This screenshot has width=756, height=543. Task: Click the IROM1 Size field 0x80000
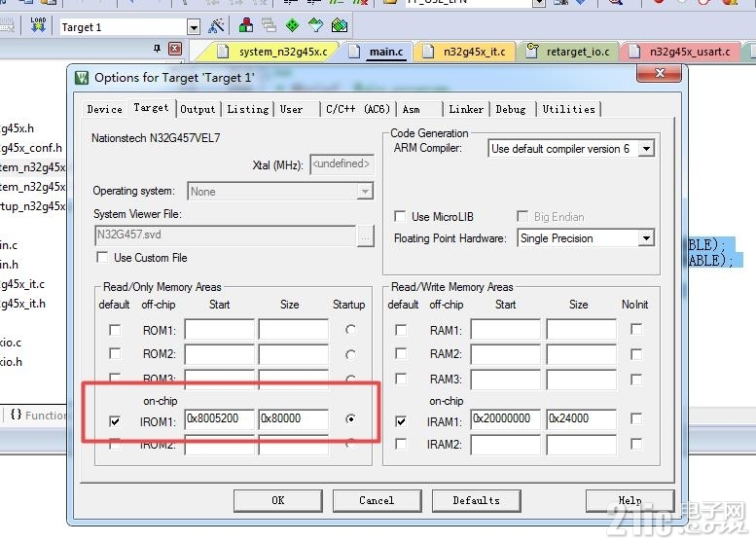coord(293,418)
